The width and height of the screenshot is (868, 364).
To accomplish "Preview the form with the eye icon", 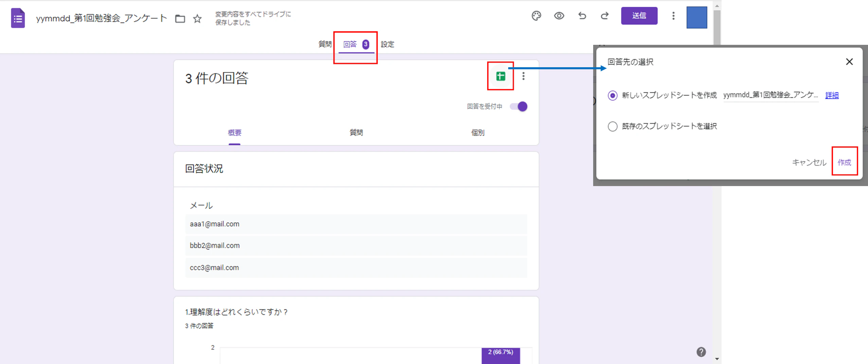I will (559, 16).
